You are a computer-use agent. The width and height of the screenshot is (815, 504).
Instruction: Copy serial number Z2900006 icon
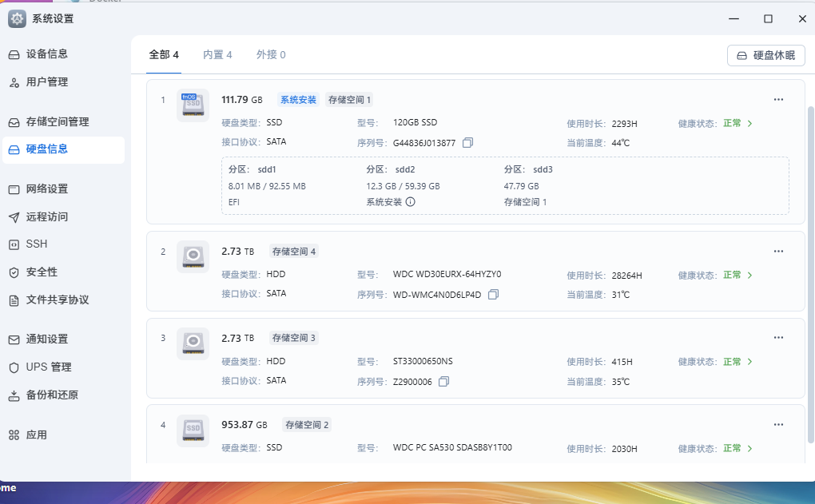(443, 382)
